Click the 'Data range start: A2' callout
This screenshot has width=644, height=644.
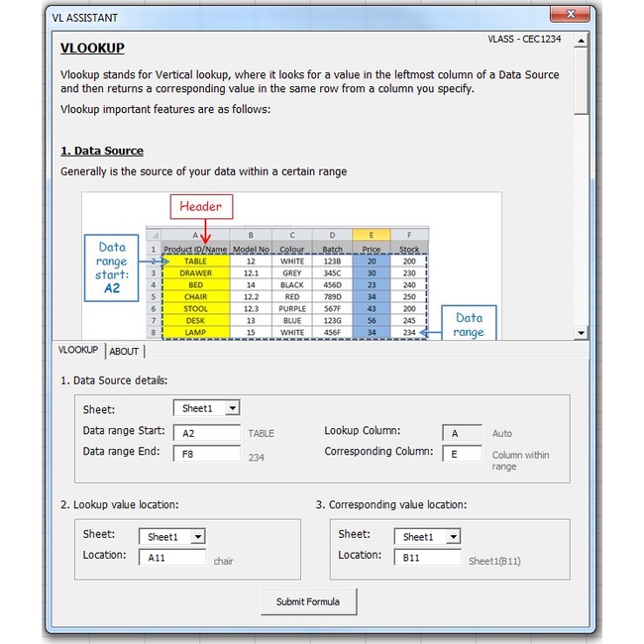112,268
